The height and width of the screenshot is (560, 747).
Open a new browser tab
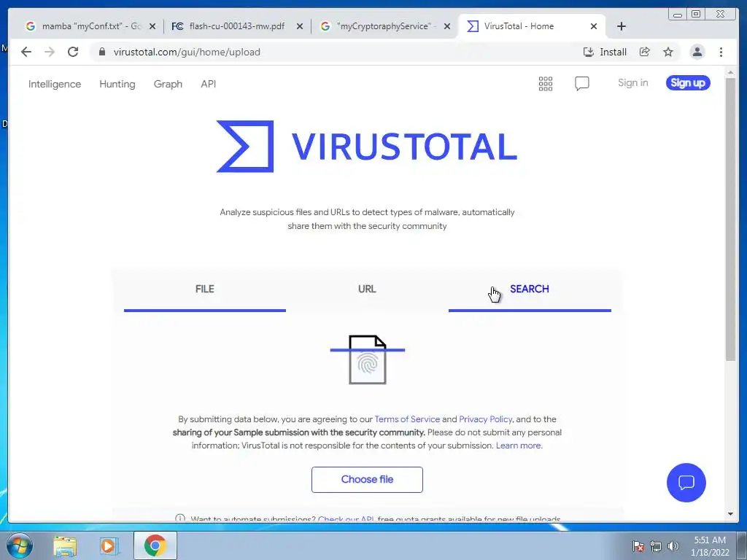[x=622, y=26]
